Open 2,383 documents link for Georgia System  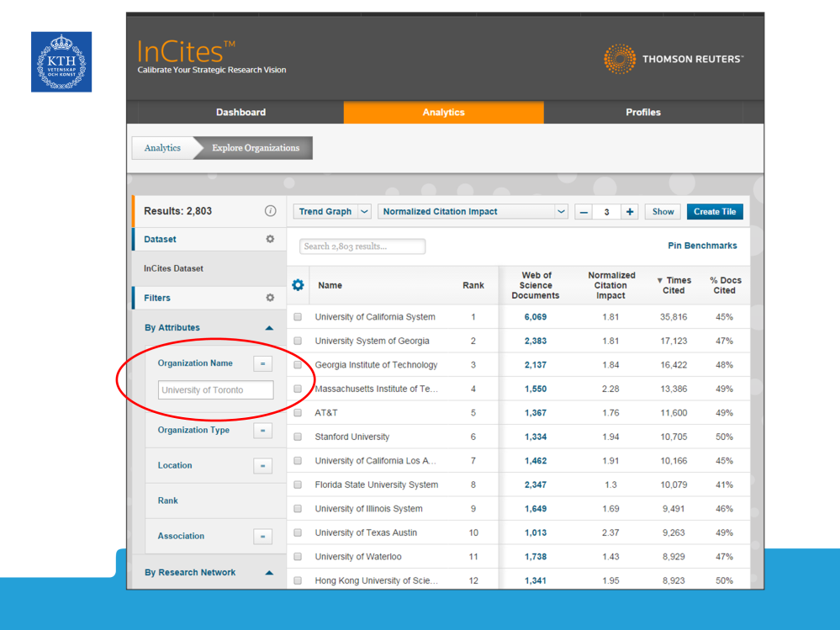click(x=535, y=341)
